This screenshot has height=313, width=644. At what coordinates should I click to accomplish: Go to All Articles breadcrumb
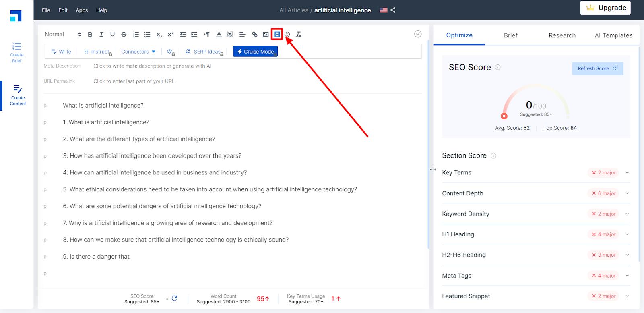294,10
